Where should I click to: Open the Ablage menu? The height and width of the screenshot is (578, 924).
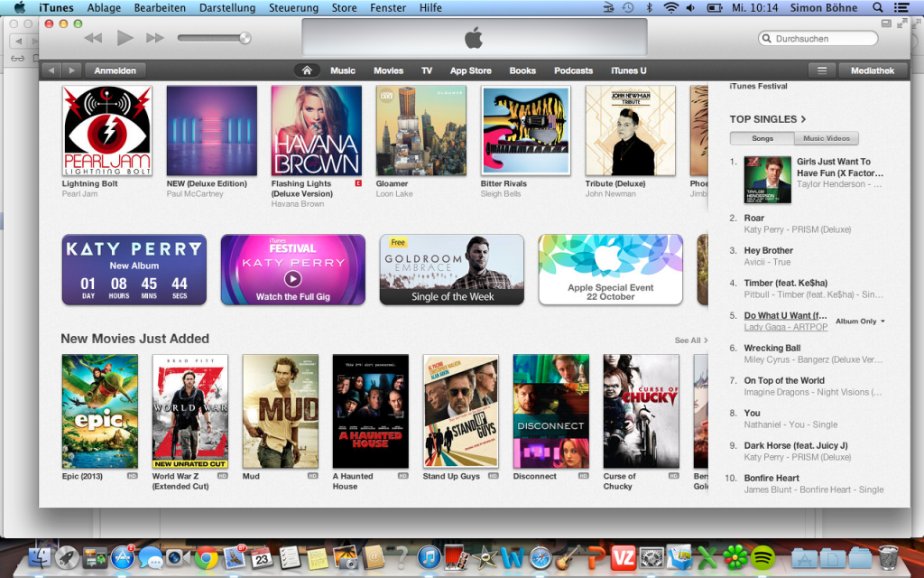(104, 7)
